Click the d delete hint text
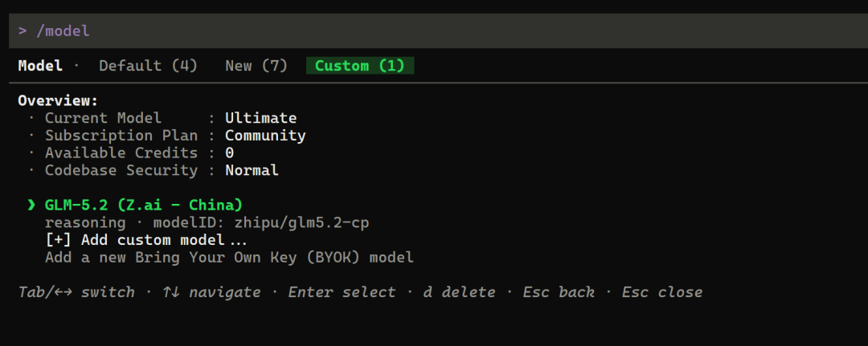The width and height of the screenshot is (868, 346). pyautogui.click(x=460, y=292)
